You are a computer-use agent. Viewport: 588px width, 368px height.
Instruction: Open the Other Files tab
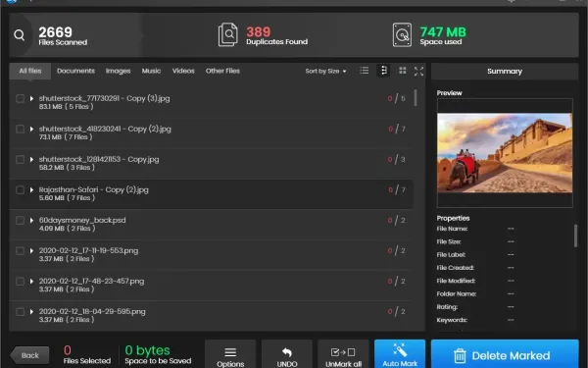point(222,71)
